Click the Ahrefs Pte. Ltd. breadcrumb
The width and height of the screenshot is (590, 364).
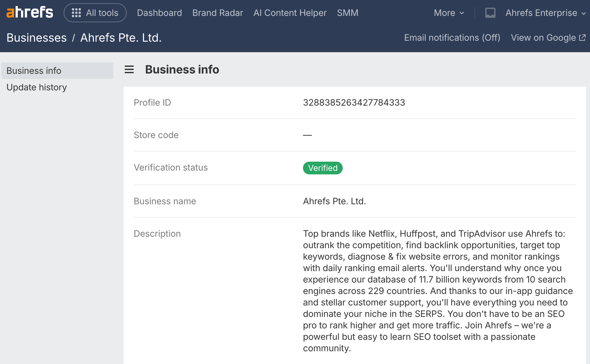(121, 38)
